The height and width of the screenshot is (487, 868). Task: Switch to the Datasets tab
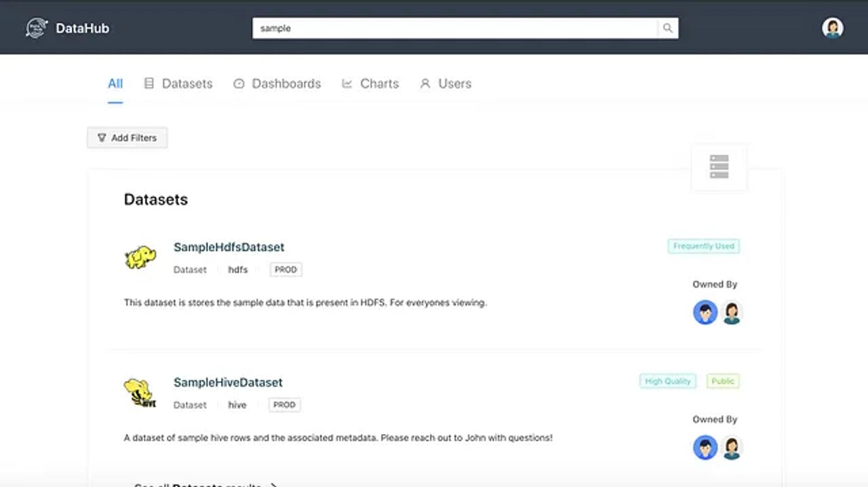coord(178,84)
